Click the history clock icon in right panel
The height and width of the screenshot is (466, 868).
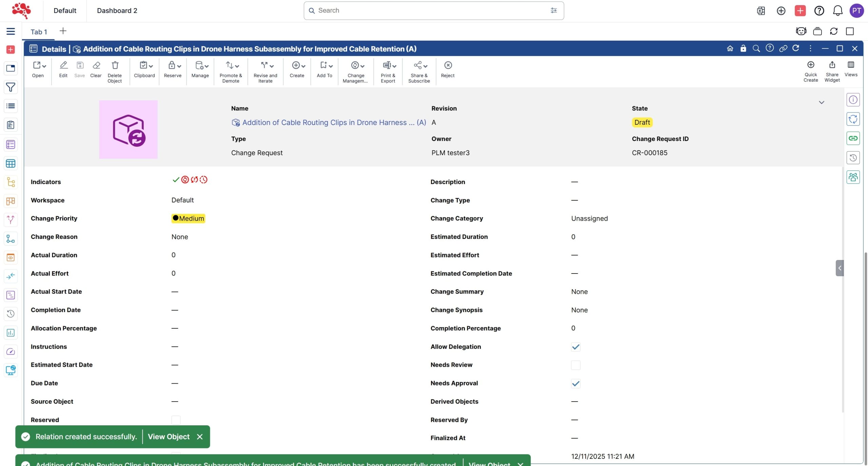(853, 158)
